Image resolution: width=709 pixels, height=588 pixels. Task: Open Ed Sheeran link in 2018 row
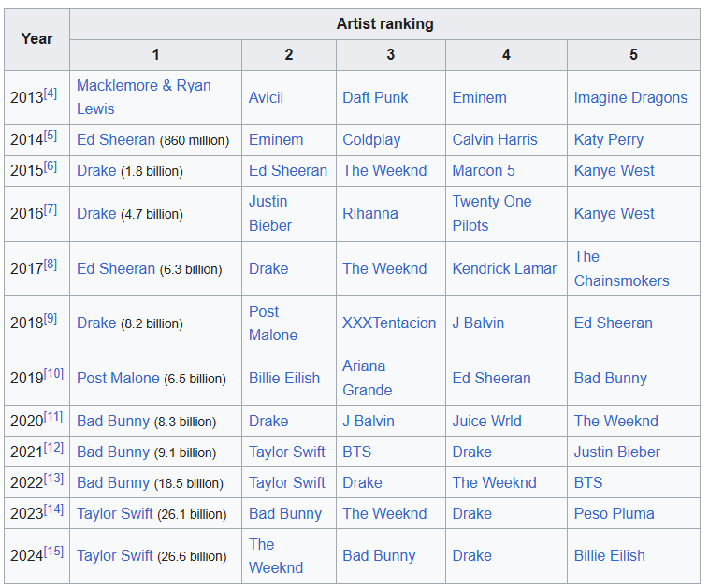point(614,323)
